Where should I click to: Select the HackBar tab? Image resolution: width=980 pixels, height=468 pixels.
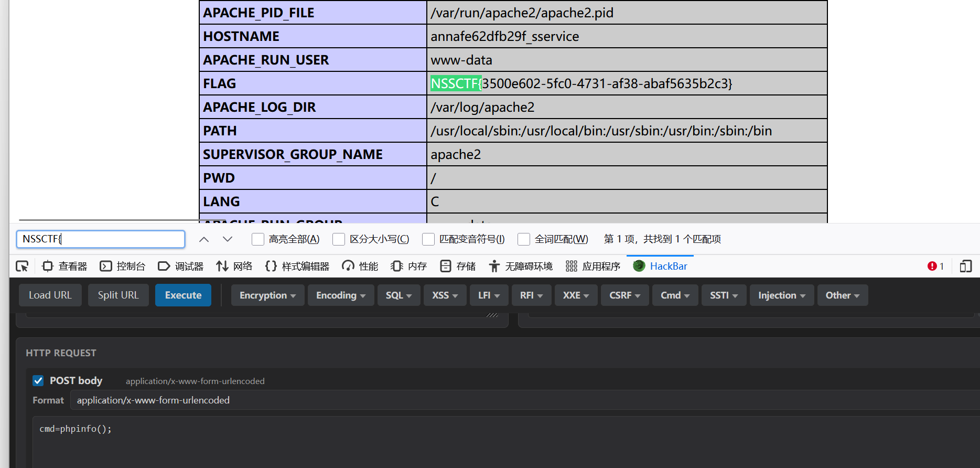click(660, 267)
